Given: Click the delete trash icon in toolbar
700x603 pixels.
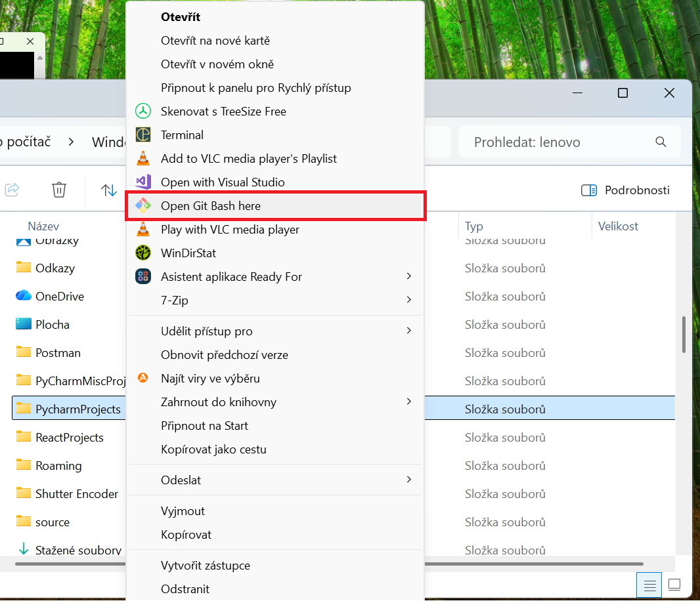Looking at the screenshot, I should click(x=59, y=190).
